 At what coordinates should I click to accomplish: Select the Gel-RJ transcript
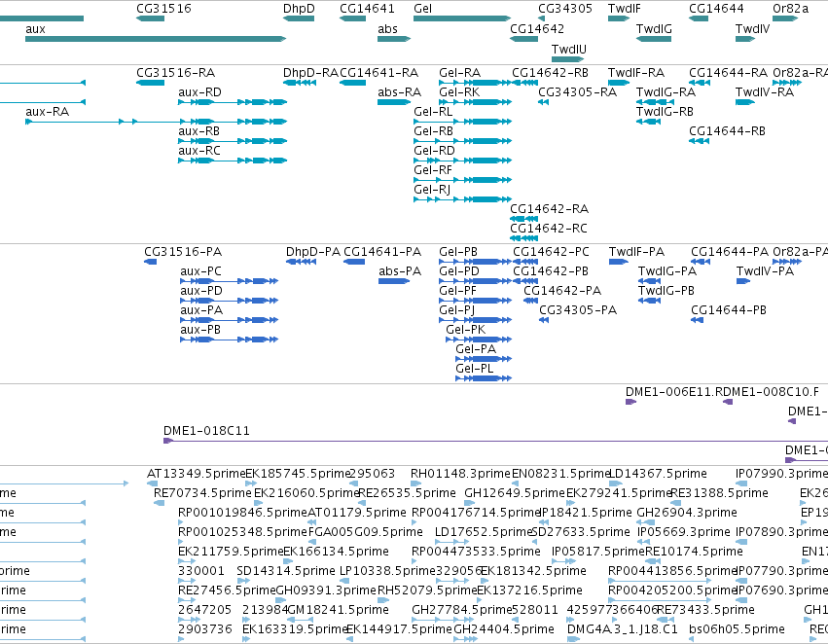462,199
